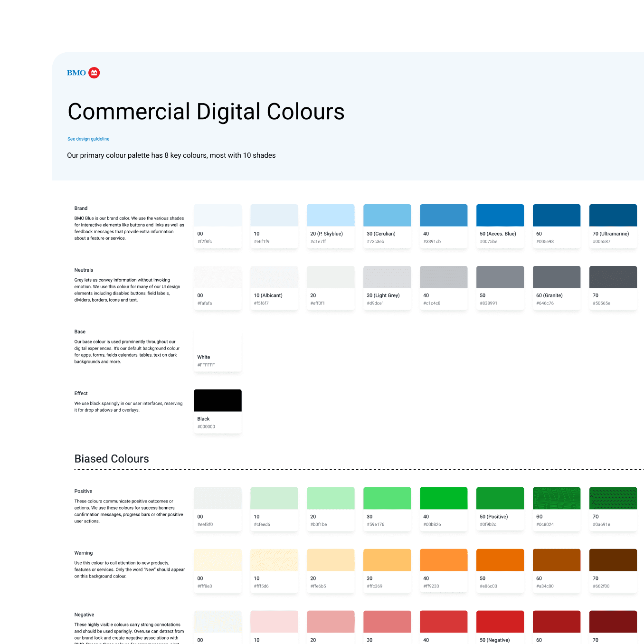Select the Negative 50 (Negative) swatch
644x644 pixels.
point(500,621)
